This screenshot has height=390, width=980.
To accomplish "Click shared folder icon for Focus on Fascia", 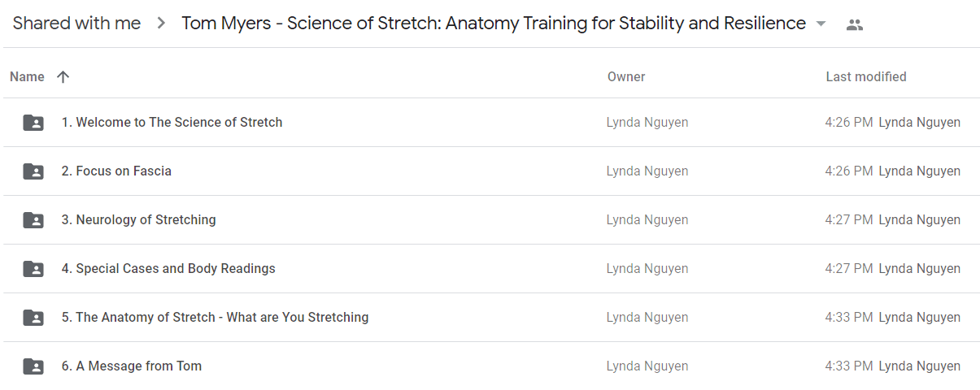I will (33, 171).
